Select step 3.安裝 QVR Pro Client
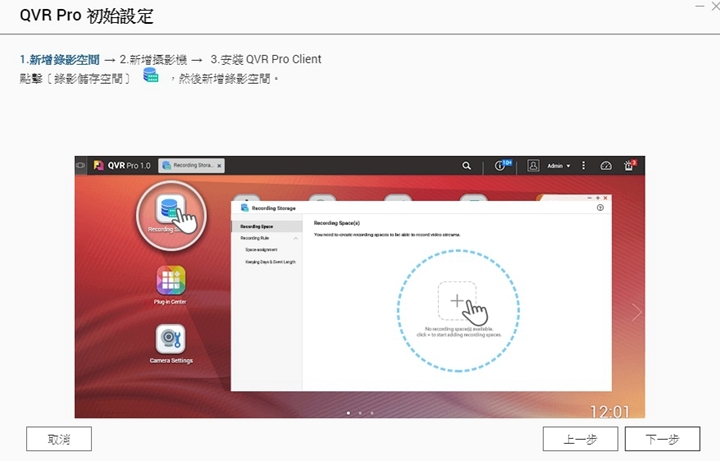The height and width of the screenshot is (461, 720). click(266, 60)
